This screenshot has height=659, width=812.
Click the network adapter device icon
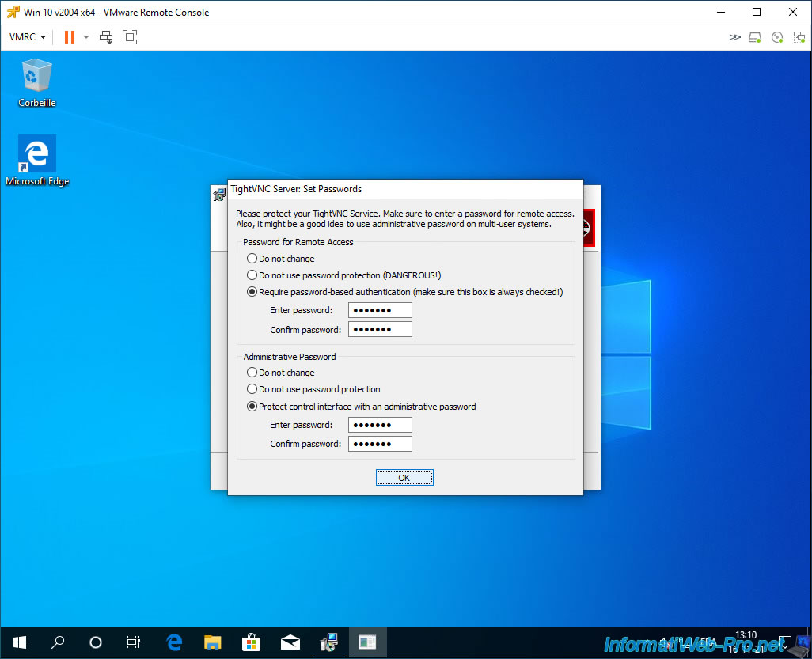coord(799,37)
